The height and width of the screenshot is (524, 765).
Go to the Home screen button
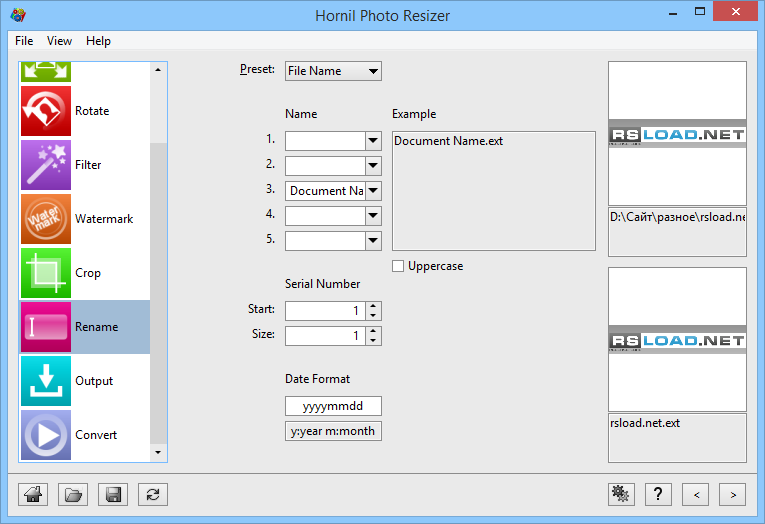click(x=33, y=495)
